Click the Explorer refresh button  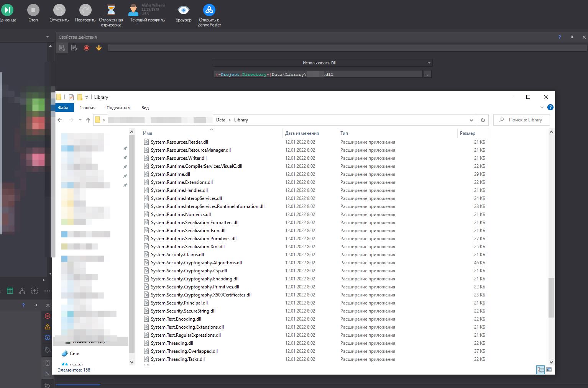click(483, 120)
